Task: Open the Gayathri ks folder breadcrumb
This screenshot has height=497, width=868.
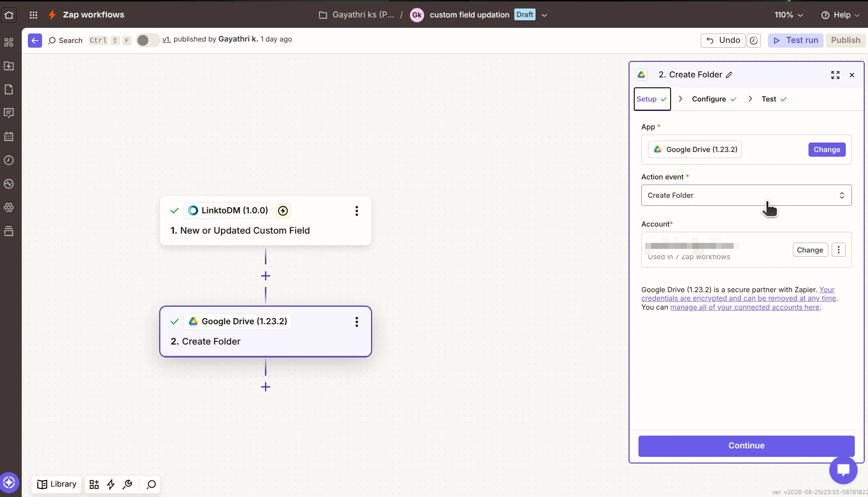Action: (357, 15)
